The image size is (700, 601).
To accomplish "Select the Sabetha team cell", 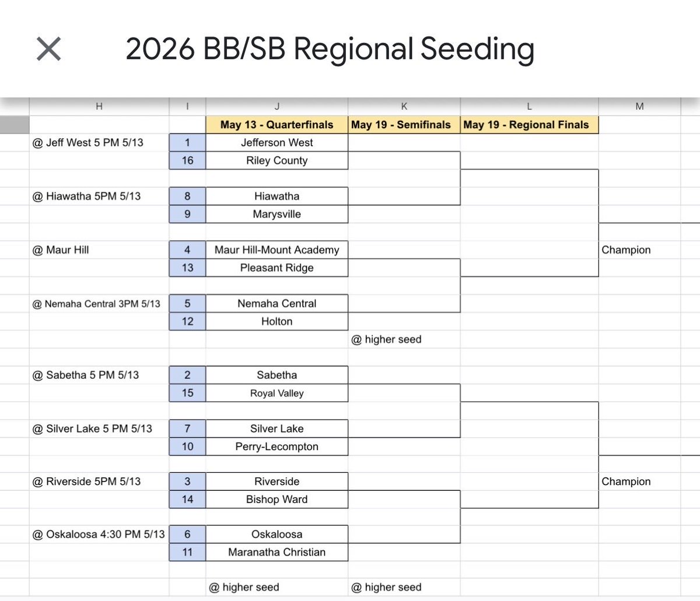I will pos(276,375).
